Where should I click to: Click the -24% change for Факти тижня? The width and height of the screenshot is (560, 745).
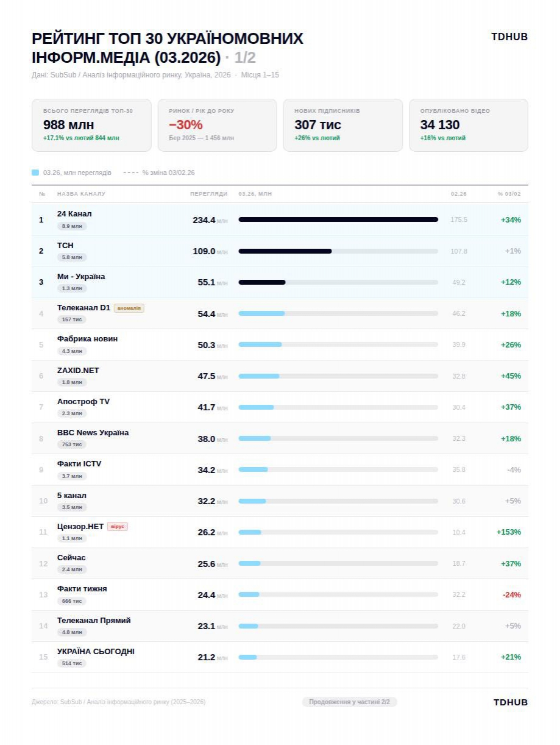tap(511, 595)
